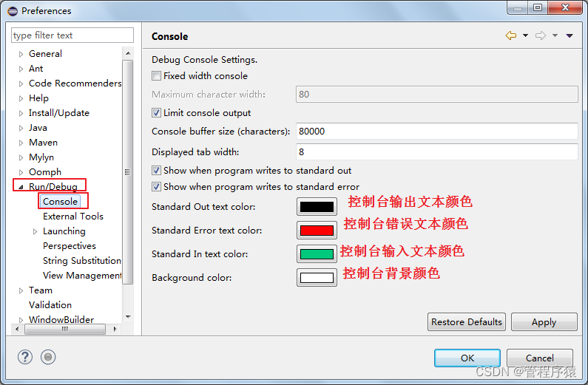Click the Apply button
This screenshot has width=588, height=385.
tap(544, 321)
